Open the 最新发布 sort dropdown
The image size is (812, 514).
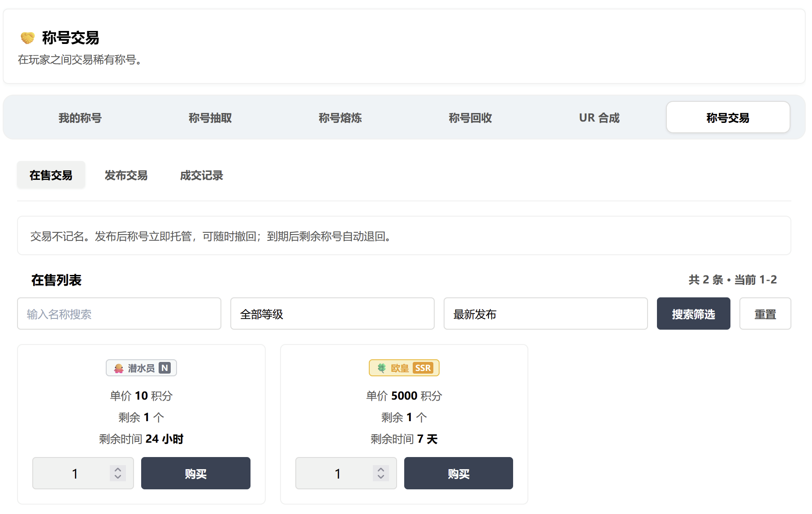click(545, 314)
